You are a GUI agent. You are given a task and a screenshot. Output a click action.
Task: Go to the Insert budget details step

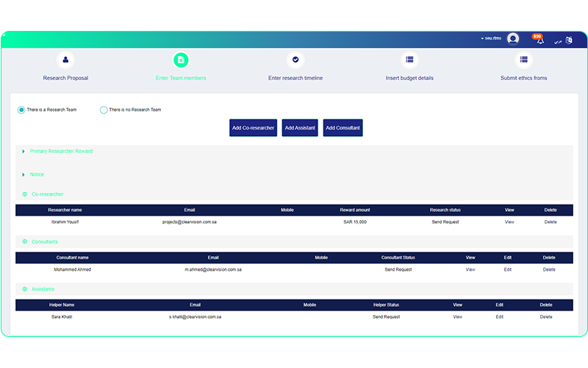[x=409, y=78]
